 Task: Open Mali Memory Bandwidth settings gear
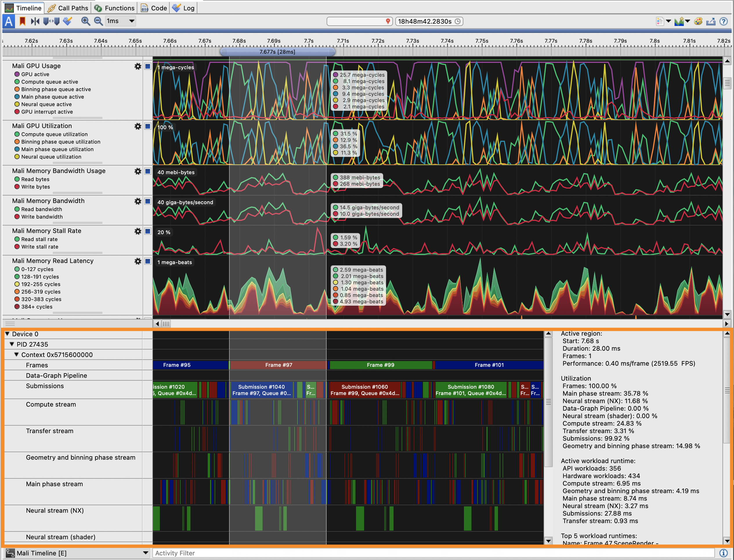point(138,201)
